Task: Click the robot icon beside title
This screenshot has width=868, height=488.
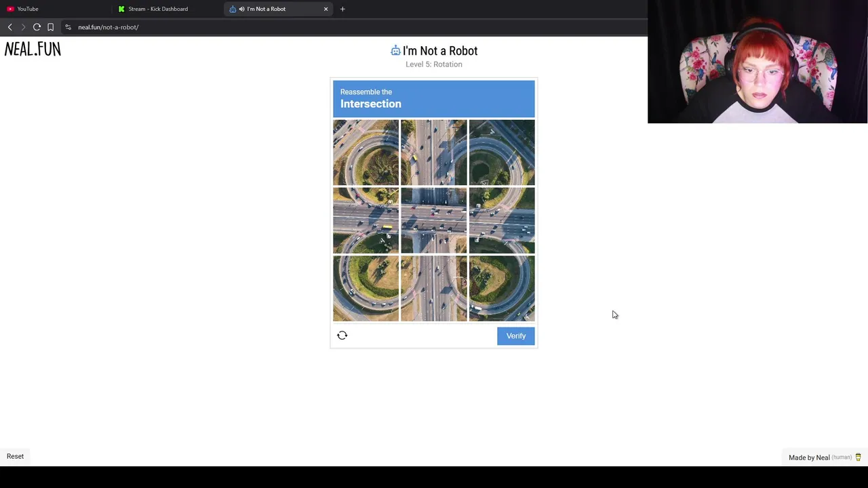Action: point(395,51)
